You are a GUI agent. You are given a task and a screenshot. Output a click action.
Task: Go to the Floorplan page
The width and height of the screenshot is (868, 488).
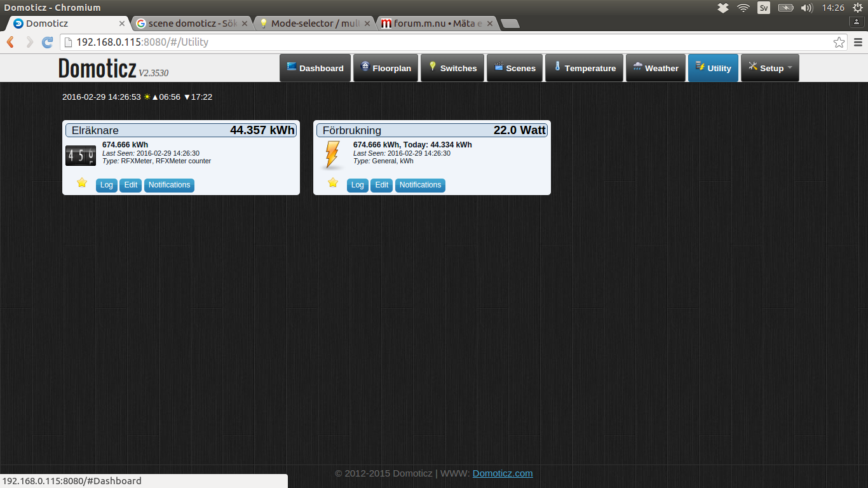[386, 68]
